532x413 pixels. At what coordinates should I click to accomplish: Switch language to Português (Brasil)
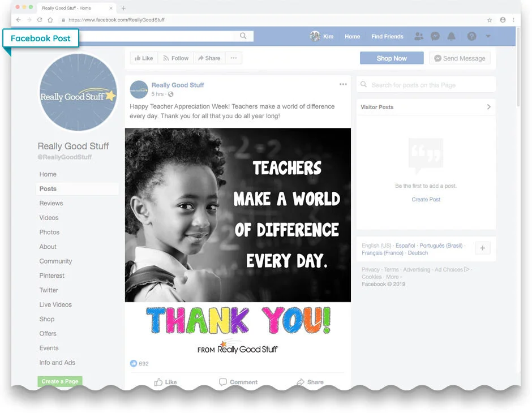[x=441, y=246]
